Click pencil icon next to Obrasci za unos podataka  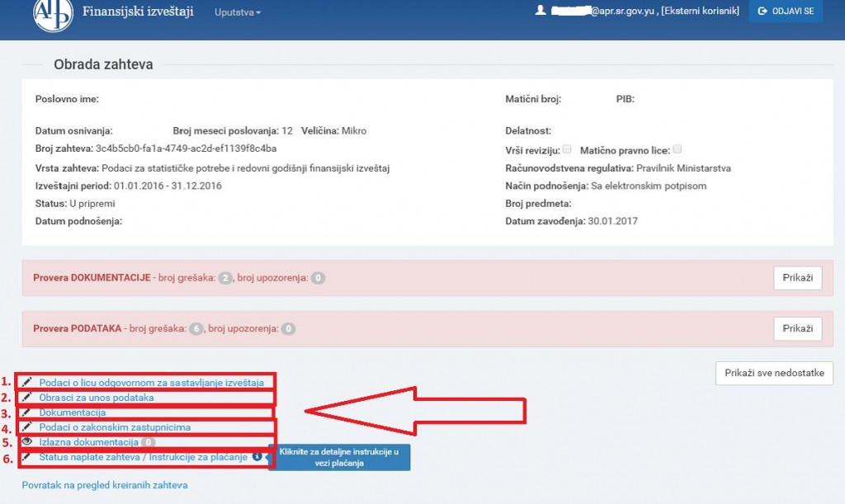pyautogui.click(x=27, y=397)
